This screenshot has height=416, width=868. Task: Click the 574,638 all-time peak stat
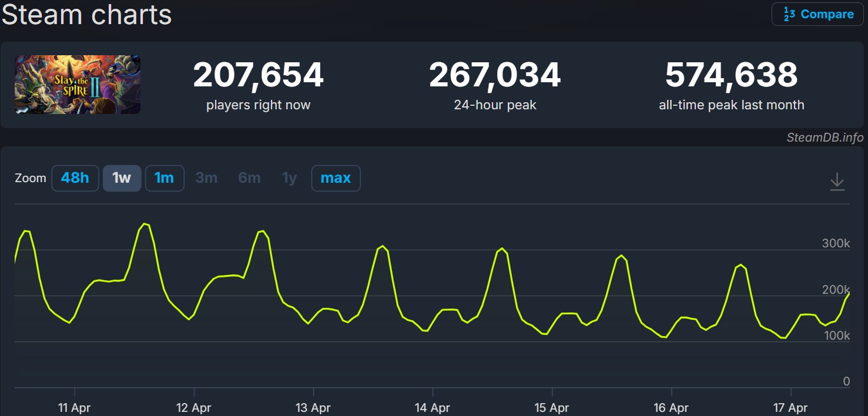pyautogui.click(x=731, y=75)
